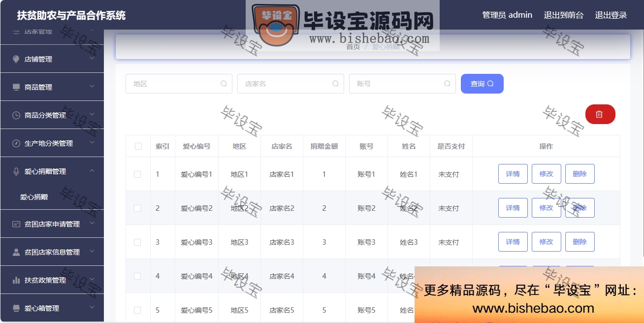Expand the 商品分类管理 menu chevron

point(92,115)
